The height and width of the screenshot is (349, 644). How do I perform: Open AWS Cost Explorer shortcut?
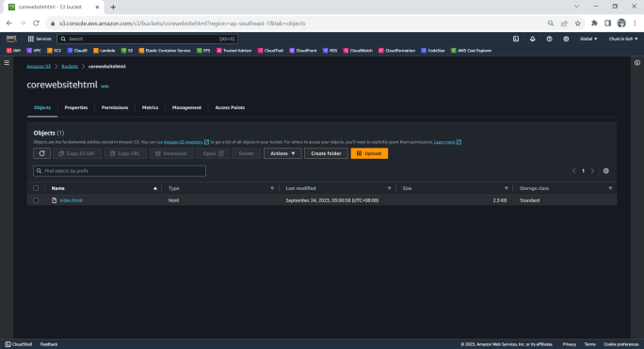(471, 51)
